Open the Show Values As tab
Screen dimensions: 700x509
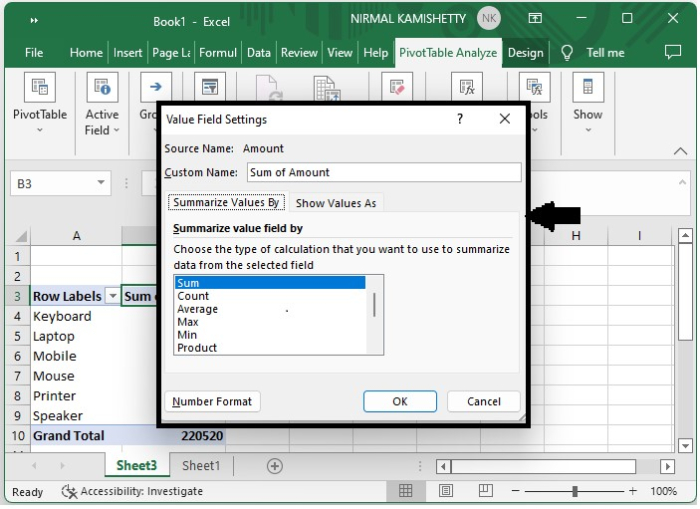(x=336, y=203)
